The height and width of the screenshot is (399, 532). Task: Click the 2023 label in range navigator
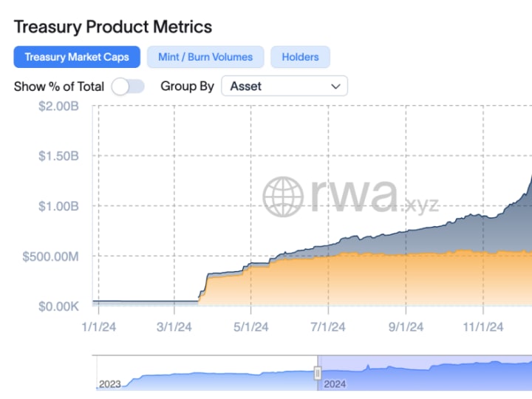(110, 384)
